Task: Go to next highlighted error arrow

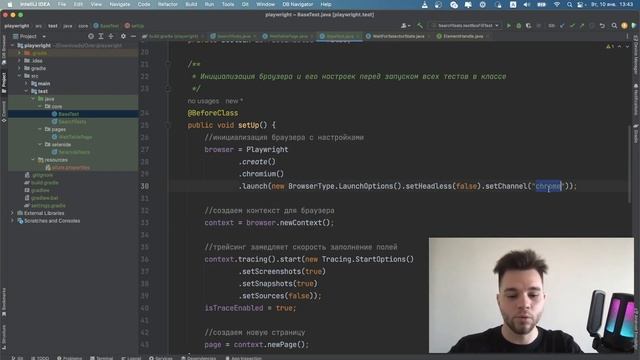Action: click(x=627, y=47)
